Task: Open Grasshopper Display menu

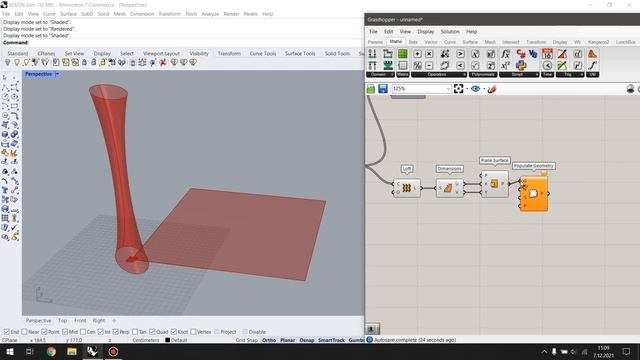Action: click(426, 31)
